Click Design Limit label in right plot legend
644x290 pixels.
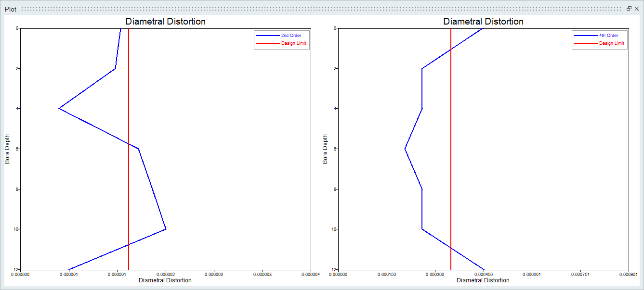click(x=611, y=43)
